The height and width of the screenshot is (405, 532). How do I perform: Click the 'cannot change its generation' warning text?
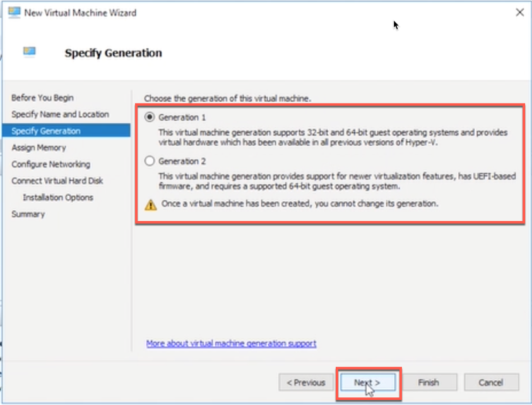[x=300, y=203]
